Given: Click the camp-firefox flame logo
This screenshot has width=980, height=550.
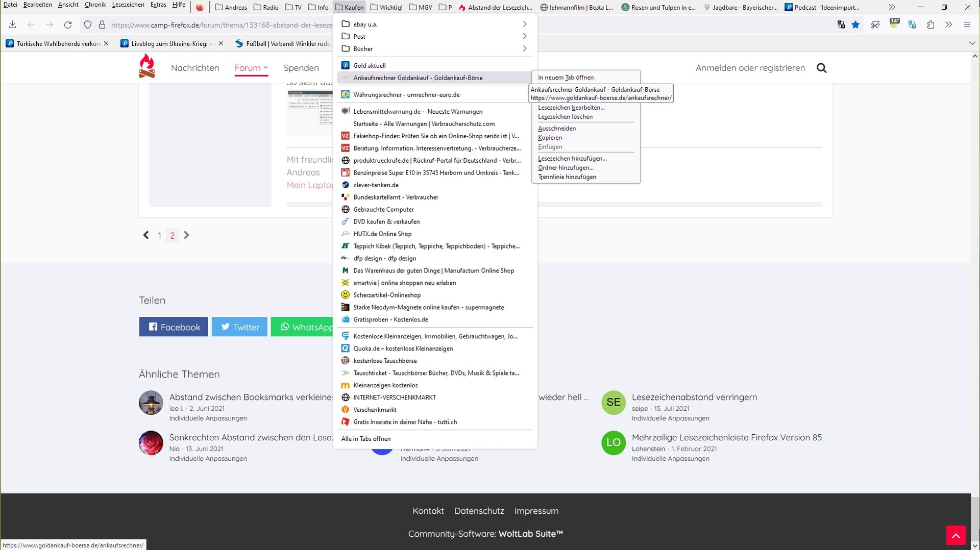Looking at the screenshot, I should point(147,66).
